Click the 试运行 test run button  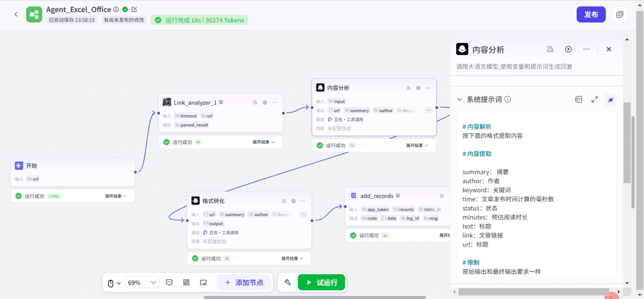321,282
